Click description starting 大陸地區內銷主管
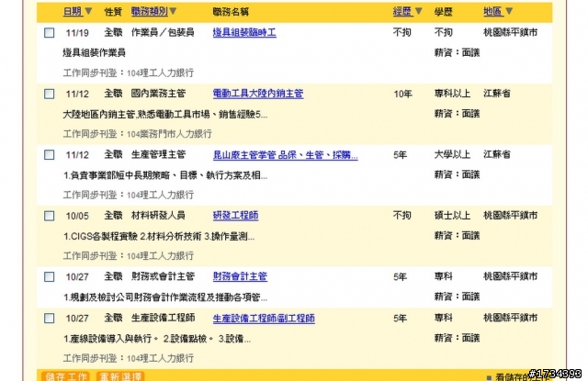588x381 pixels. pyautogui.click(x=165, y=114)
